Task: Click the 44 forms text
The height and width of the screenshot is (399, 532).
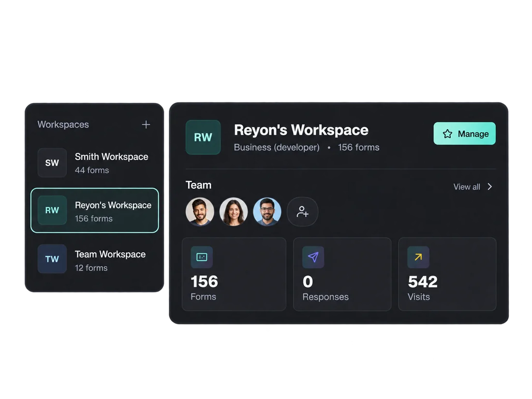Action: click(x=92, y=170)
